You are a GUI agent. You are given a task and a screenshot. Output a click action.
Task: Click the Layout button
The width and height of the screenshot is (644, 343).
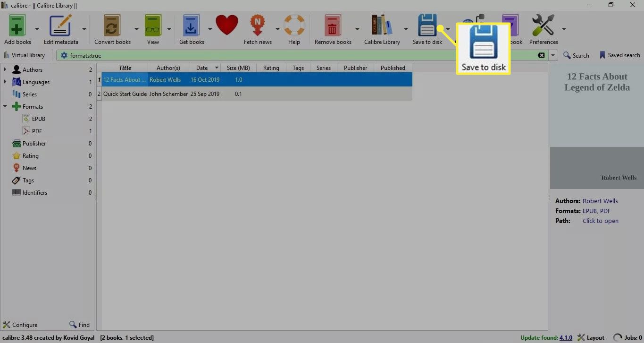click(x=591, y=337)
